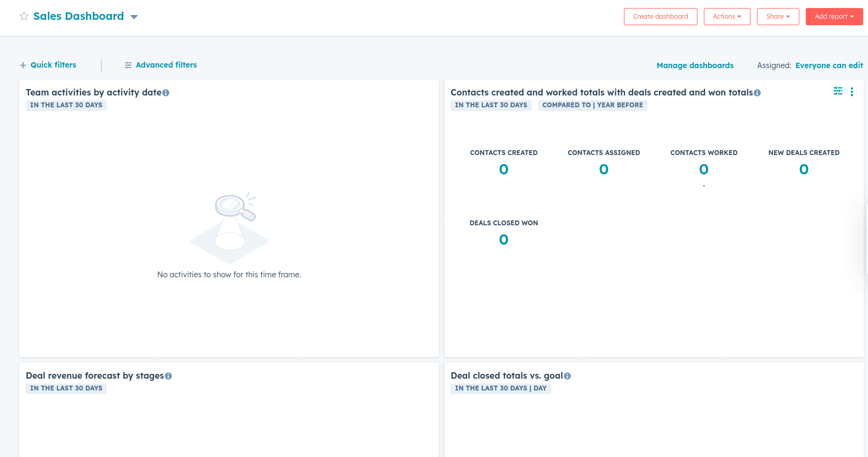The width and height of the screenshot is (868, 457).
Task: Select the Contacts Created zero value
Action: click(504, 169)
